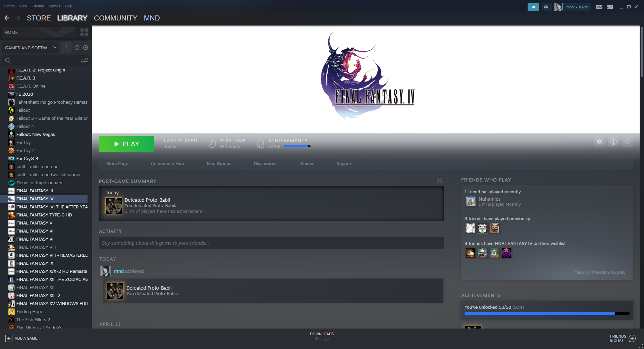Click the achievements progress bar under 53/58
The image size is (644, 349).
pos(297,146)
